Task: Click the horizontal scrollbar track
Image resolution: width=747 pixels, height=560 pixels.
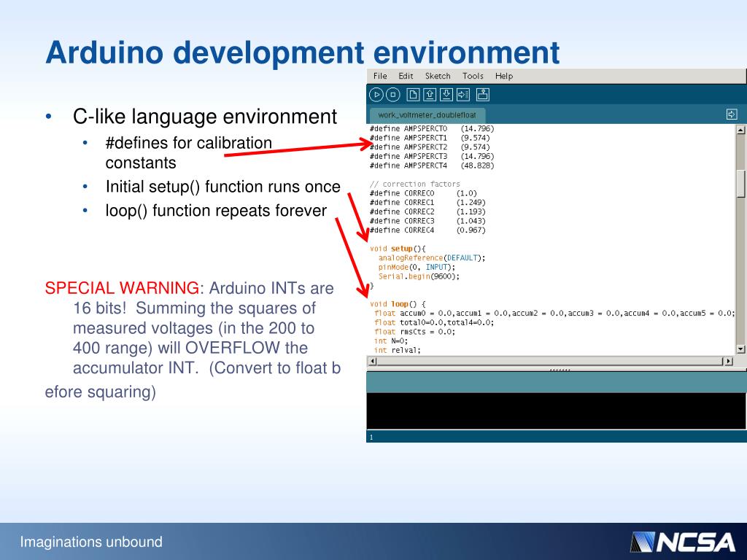Action: click(551, 361)
